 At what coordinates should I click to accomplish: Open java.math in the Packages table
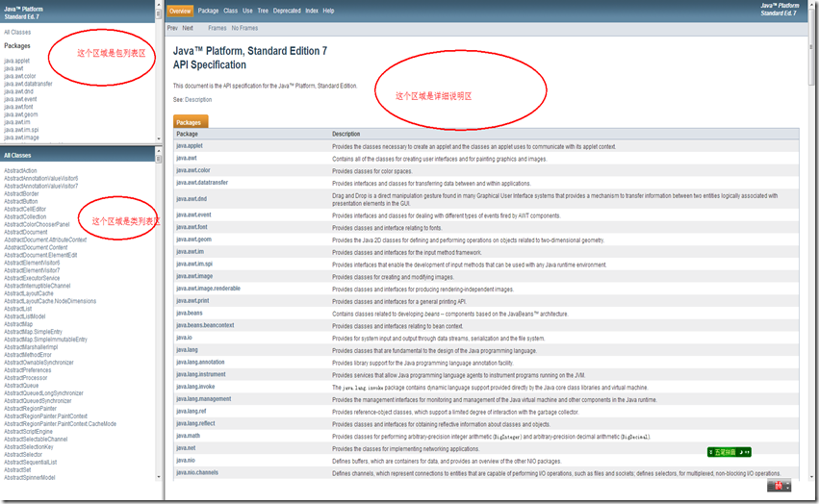(x=188, y=436)
